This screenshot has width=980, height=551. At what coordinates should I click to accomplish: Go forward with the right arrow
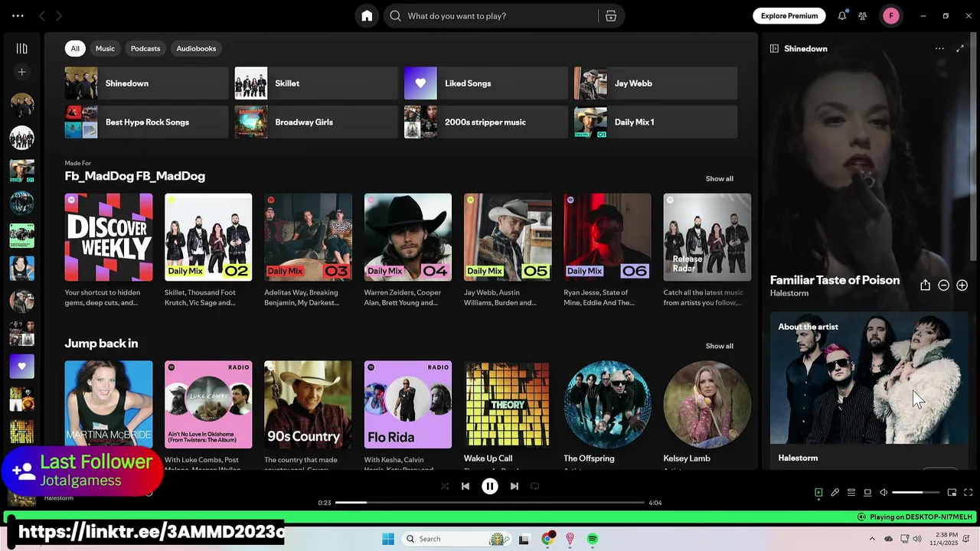point(59,16)
